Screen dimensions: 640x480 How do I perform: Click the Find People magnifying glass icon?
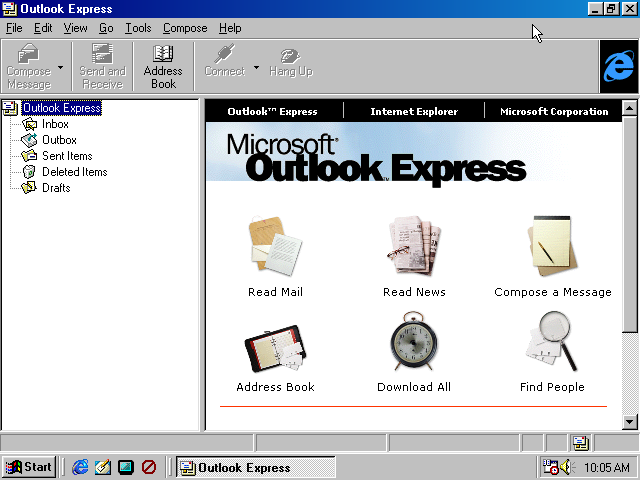pos(552,341)
